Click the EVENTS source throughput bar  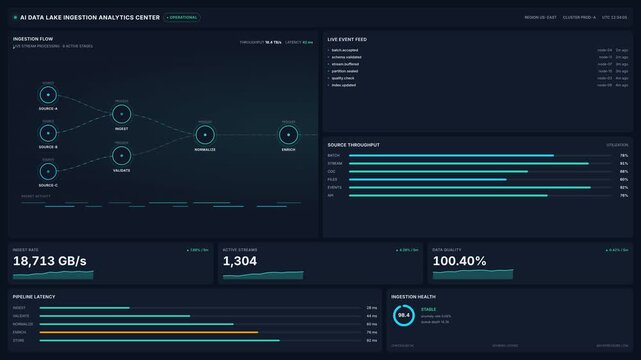tap(480, 188)
